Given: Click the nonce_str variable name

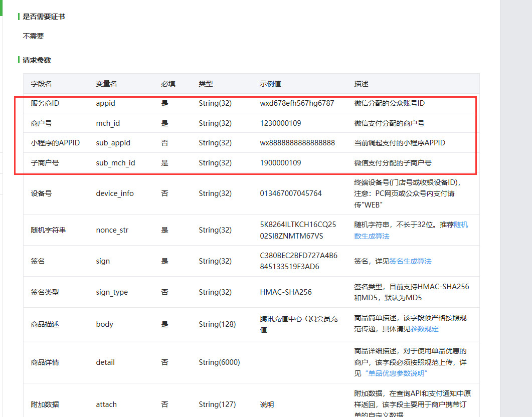Looking at the screenshot, I should 112,230.
